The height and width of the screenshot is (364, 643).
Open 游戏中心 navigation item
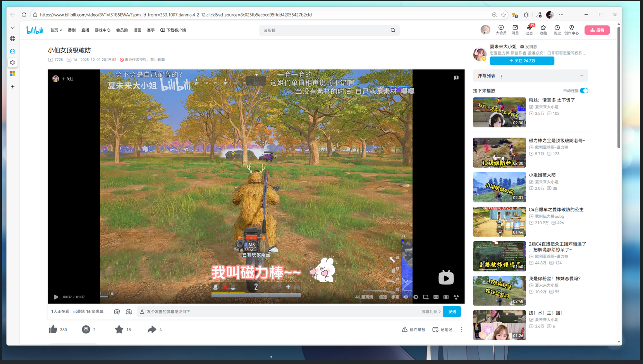(x=103, y=30)
